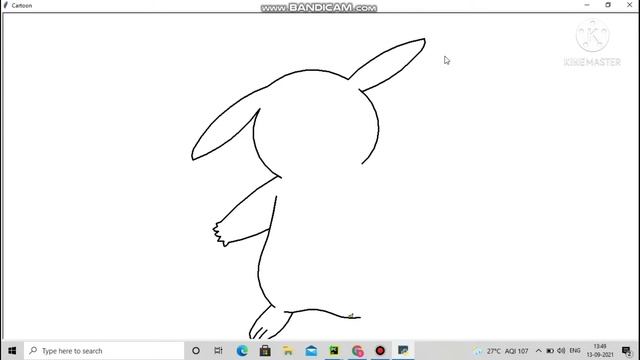Open the Bandicam recorder taskbar icon

tap(380, 351)
